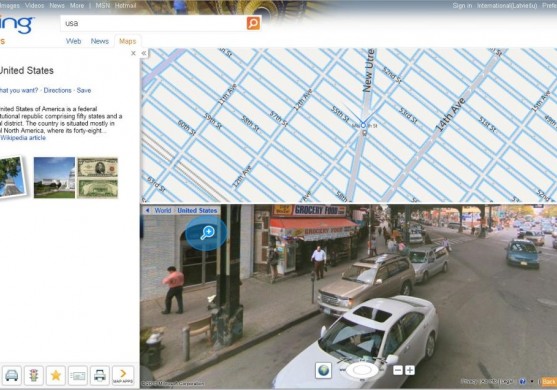
Task: Click Sign in at top right
Action: point(462,5)
